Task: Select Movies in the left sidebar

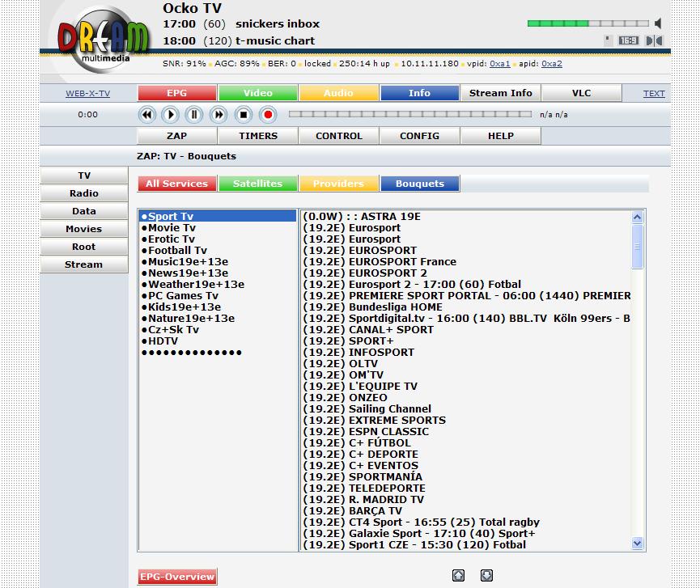Action: (84, 229)
